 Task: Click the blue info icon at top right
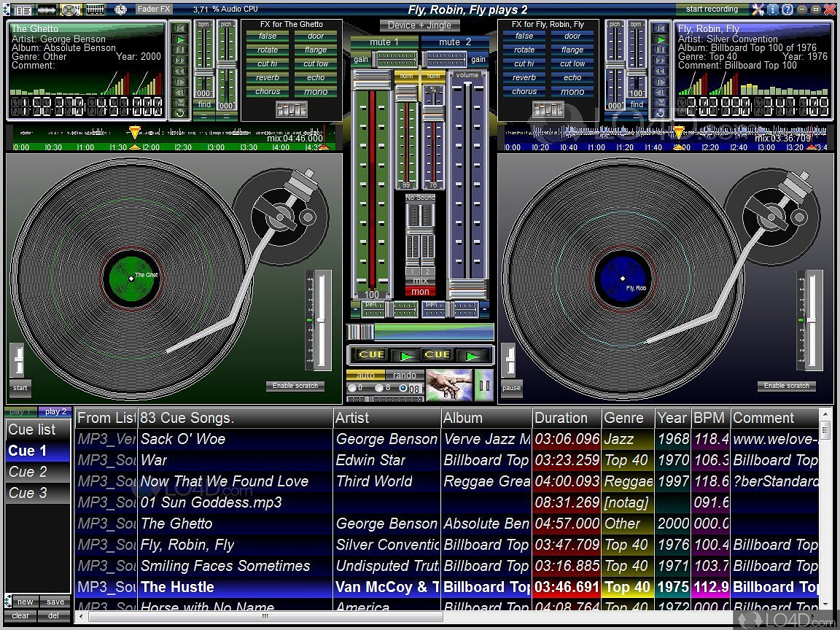point(774,9)
